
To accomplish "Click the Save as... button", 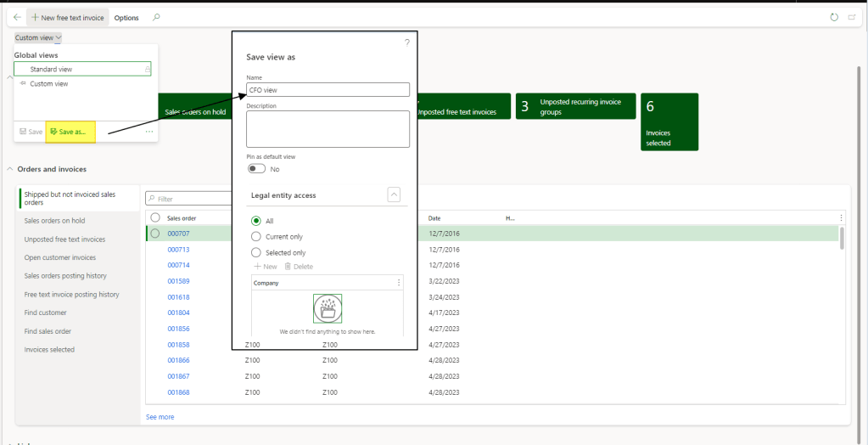I will (x=70, y=132).
